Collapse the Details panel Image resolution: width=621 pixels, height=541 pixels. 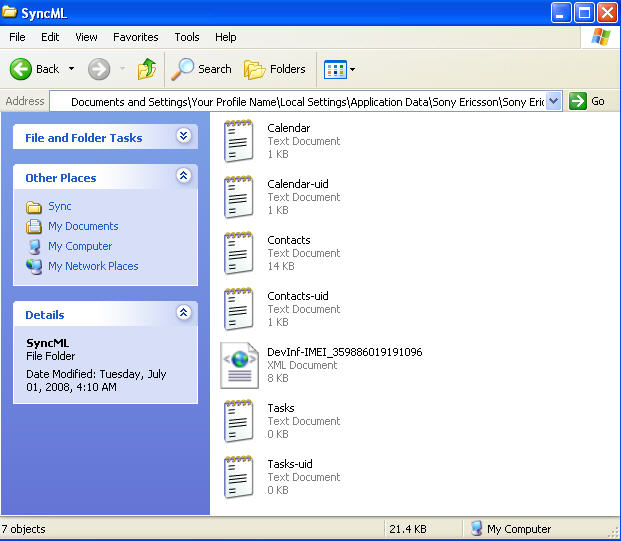183,312
